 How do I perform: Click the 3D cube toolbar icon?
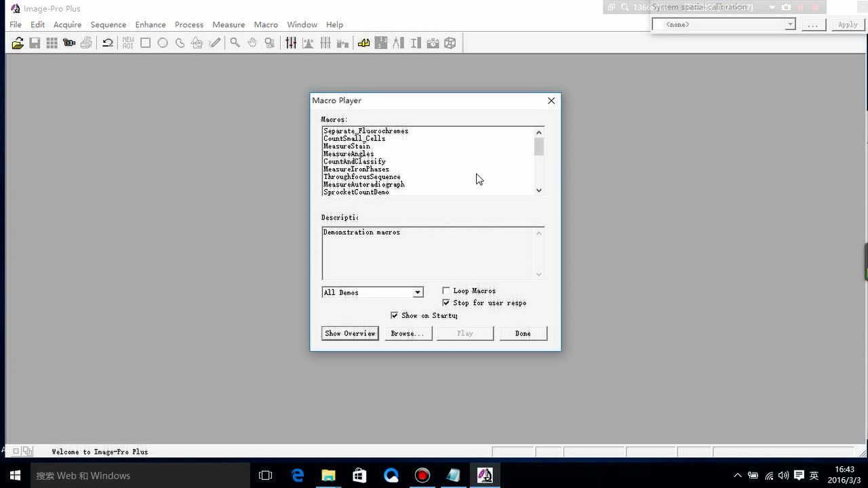[450, 43]
